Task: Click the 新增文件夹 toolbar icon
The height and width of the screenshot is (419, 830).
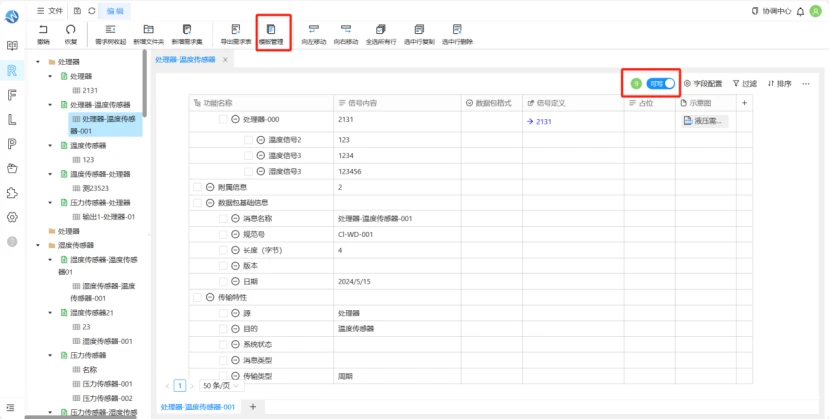Action: click(x=149, y=30)
